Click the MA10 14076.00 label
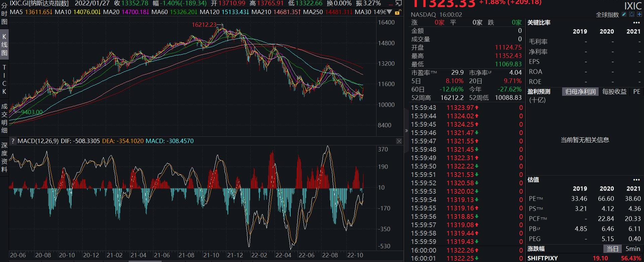The height and width of the screenshot is (262, 644). coord(78,12)
